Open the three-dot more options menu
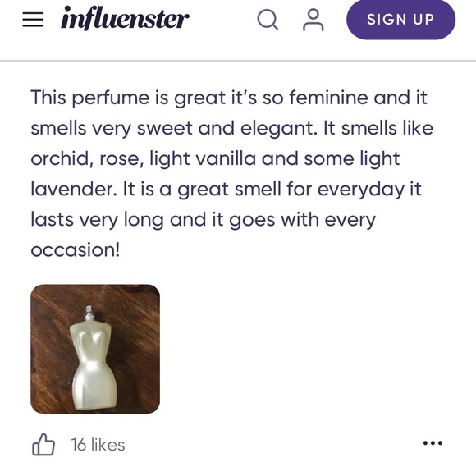Screen dimensions: 476x476 click(x=433, y=443)
